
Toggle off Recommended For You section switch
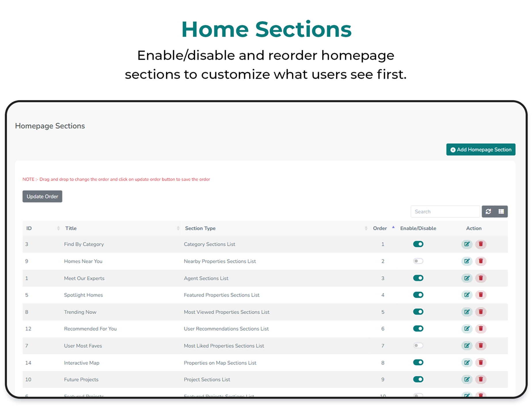coord(418,328)
